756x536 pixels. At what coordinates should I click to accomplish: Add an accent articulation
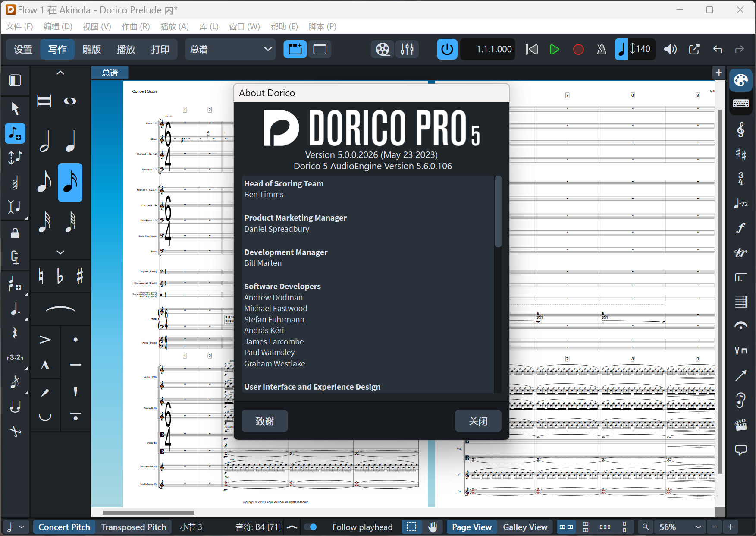coord(45,340)
